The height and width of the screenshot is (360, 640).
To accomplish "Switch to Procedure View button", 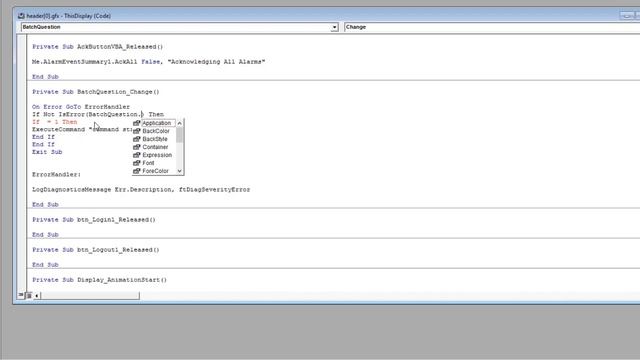I will [21, 295].
